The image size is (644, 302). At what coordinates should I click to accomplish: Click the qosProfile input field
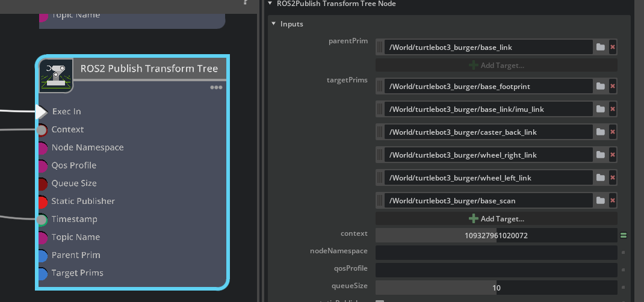tap(496, 270)
